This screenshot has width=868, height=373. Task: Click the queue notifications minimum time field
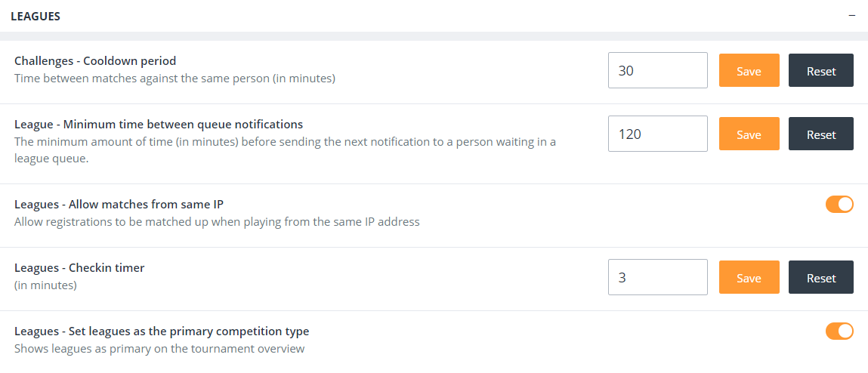click(657, 134)
